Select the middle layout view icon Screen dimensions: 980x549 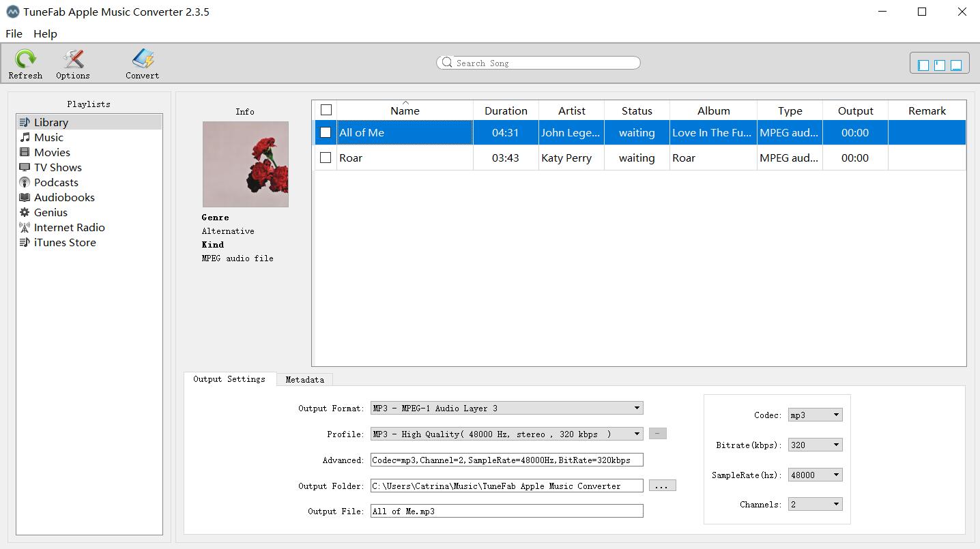pyautogui.click(x=940, y=65)
